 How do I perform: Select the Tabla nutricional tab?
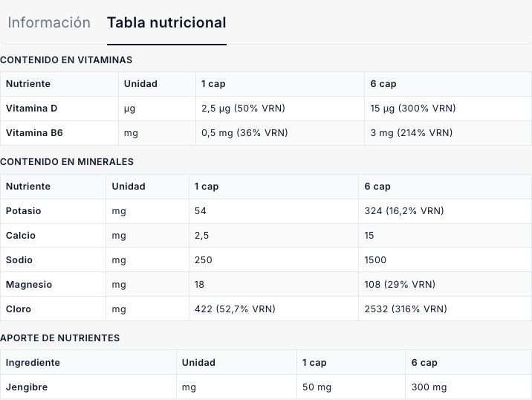(166, 22)
